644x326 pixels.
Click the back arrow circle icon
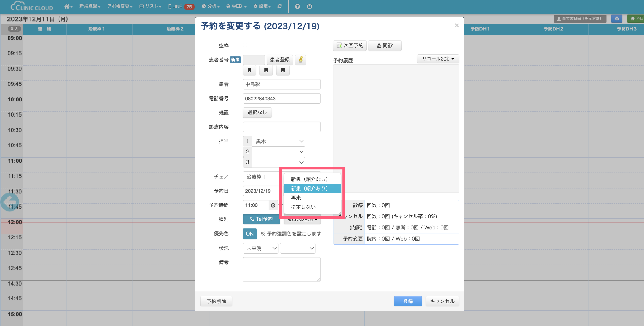(x=10, y=202)
